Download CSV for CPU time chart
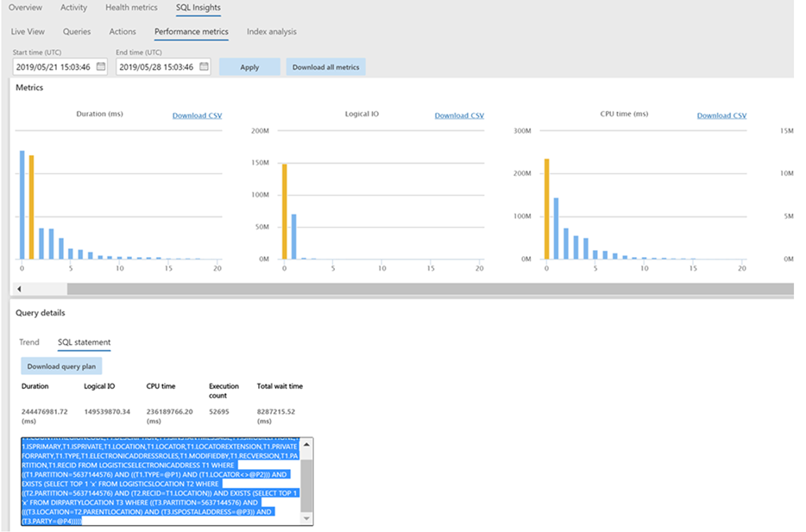Viewport: 806px width, 532px height. (721, 116)
